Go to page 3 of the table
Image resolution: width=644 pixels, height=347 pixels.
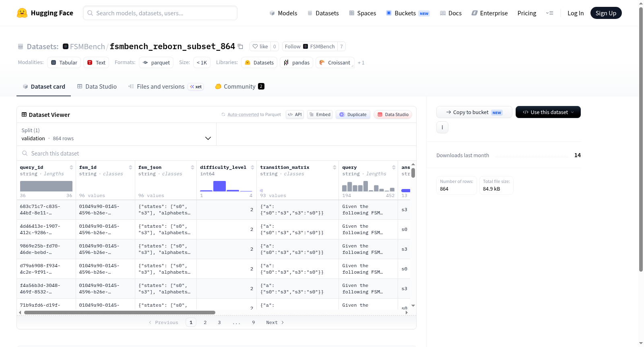coord(219,322)
